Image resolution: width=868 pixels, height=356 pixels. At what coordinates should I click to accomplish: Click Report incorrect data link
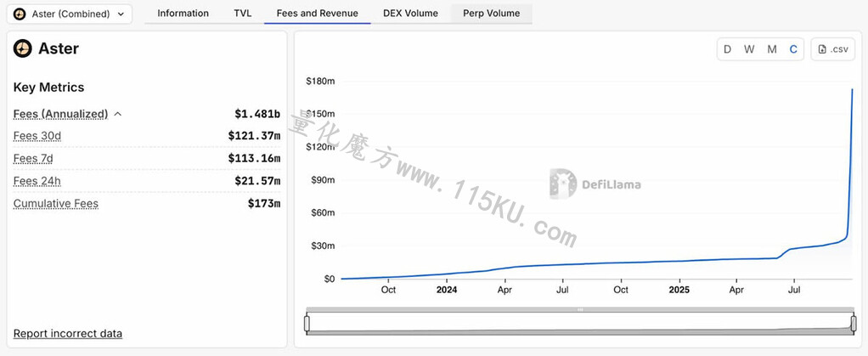pos(68,333)
